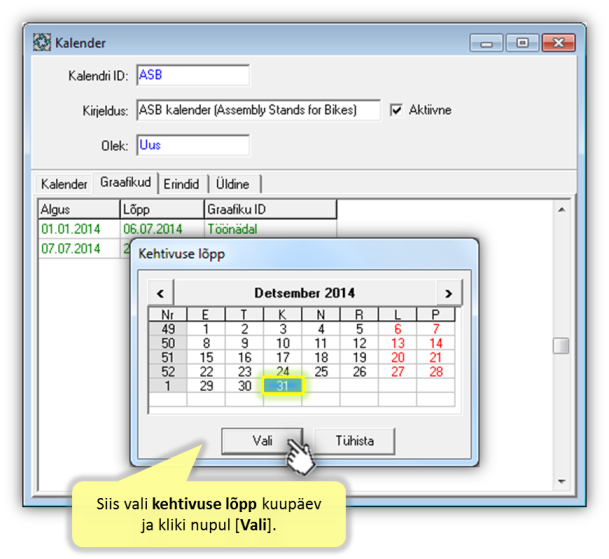Click the Tühista button
609x559 pixels.
pyautogui.click(x=355, y=441)
